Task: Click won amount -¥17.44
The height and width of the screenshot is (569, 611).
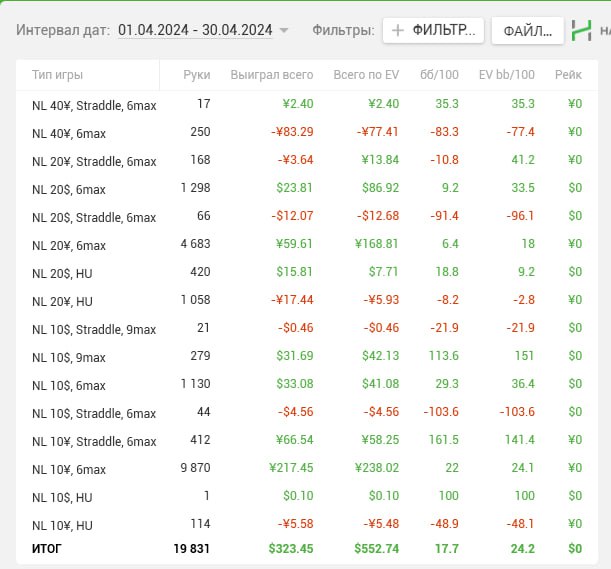Action: pyautogui.click(x=292, y=300)
